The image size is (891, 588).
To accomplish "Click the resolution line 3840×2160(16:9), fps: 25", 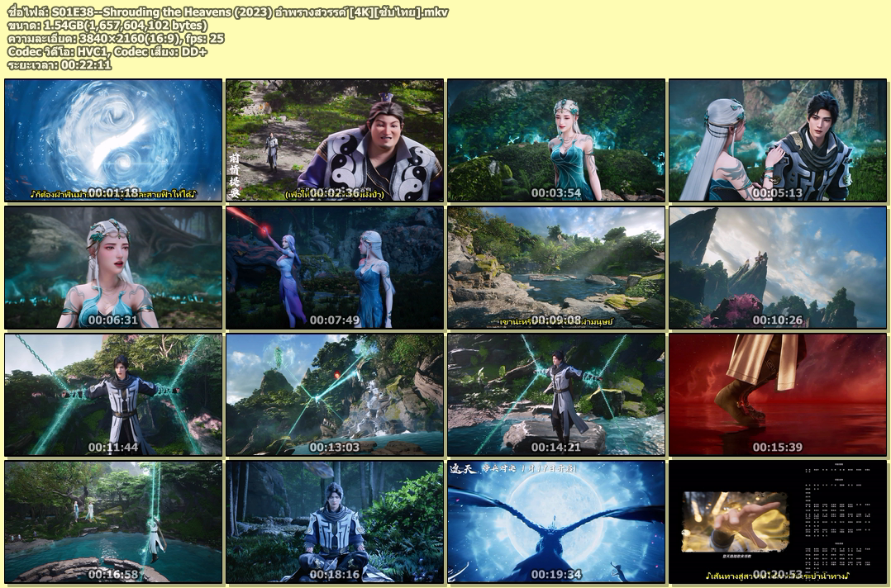I will pos(116,38).
